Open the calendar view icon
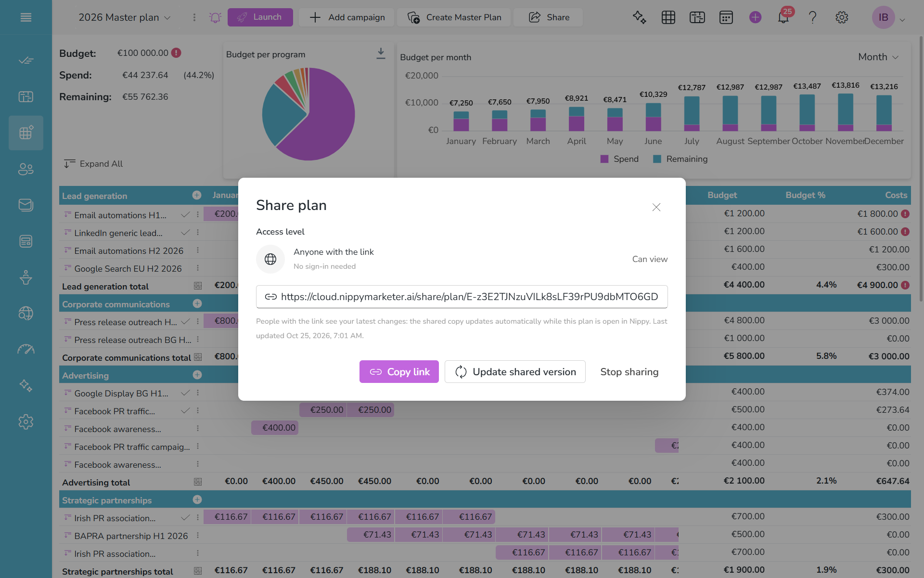This screenshot has width=924, height=578. click(726, 17)
